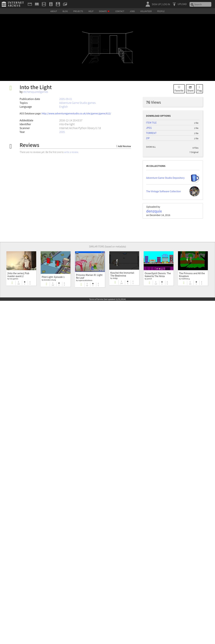The height and width of the screenshot is (644, 215).
Task: Go to the Contact page
Action: click(x=120, y=11)
